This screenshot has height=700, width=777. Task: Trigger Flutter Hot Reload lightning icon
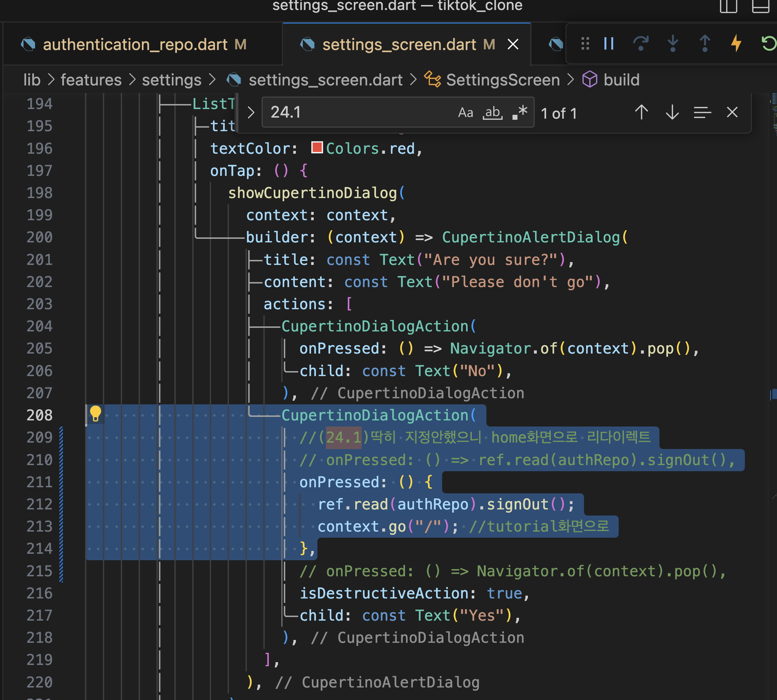[x=736, y=44]
